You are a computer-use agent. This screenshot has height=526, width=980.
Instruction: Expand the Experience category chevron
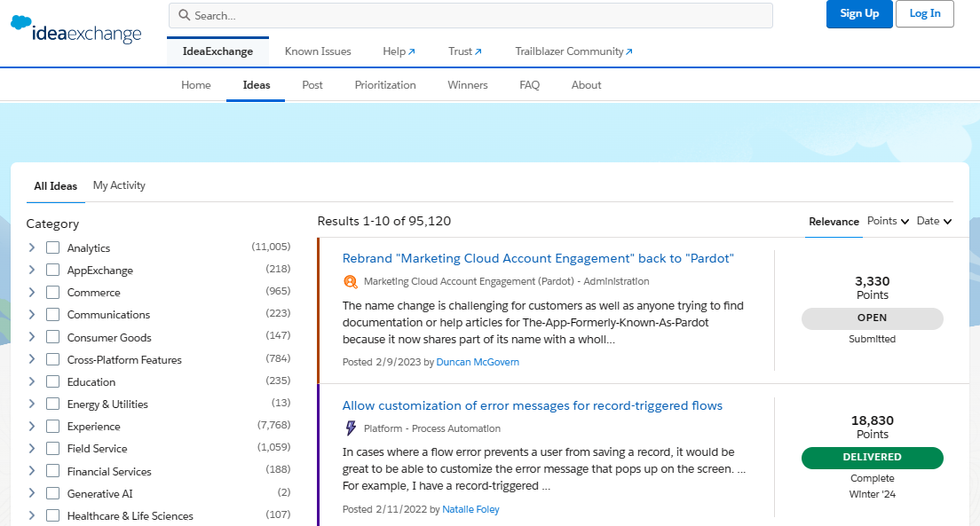coord(32,426)
